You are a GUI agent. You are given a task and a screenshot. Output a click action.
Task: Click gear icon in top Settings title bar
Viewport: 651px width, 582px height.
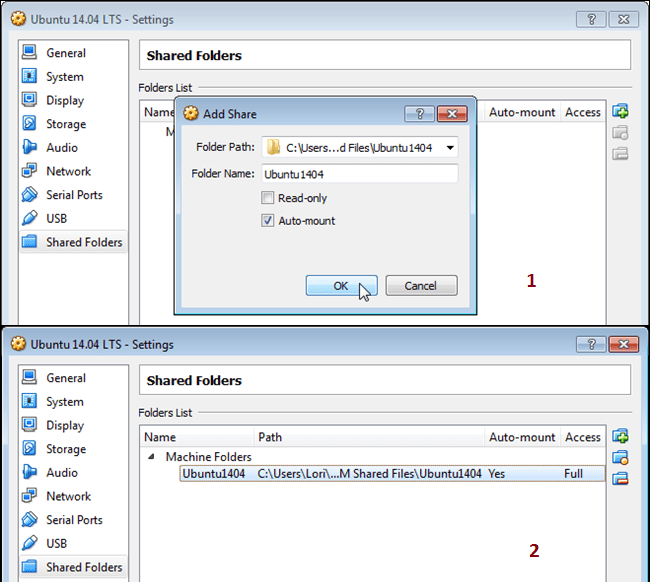[x=18, y=19]
